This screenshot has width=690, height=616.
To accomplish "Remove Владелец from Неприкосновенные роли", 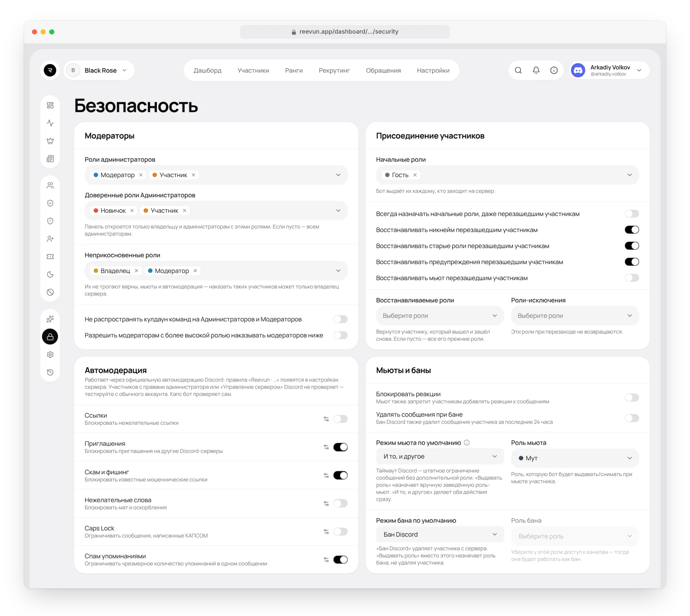I will coord(136,270).
